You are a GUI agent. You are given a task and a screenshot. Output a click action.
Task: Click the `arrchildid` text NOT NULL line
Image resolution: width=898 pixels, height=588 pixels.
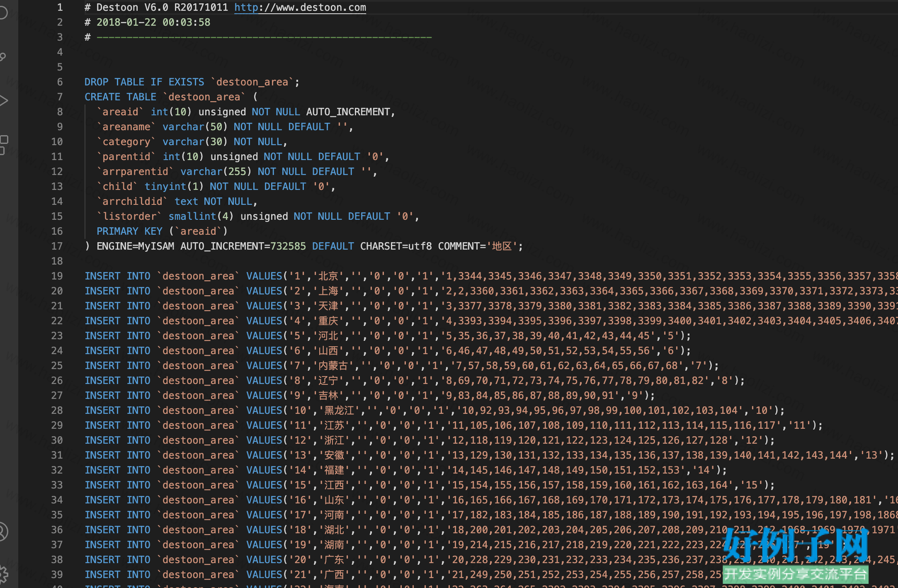(x=177, y=202)
